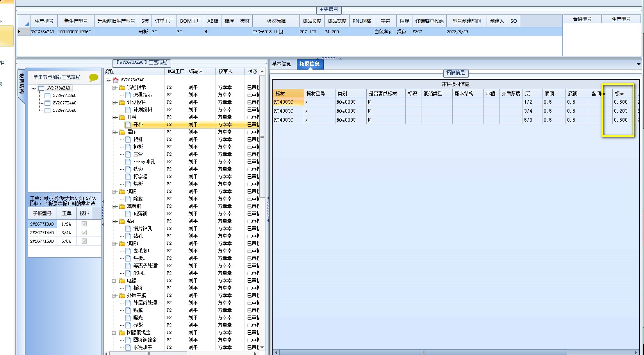Select the 2V2G77I5A0 node icon in 设备结构 tree
Image resolution: width=644 pixels, height=355 pixels.
[48, 110]
